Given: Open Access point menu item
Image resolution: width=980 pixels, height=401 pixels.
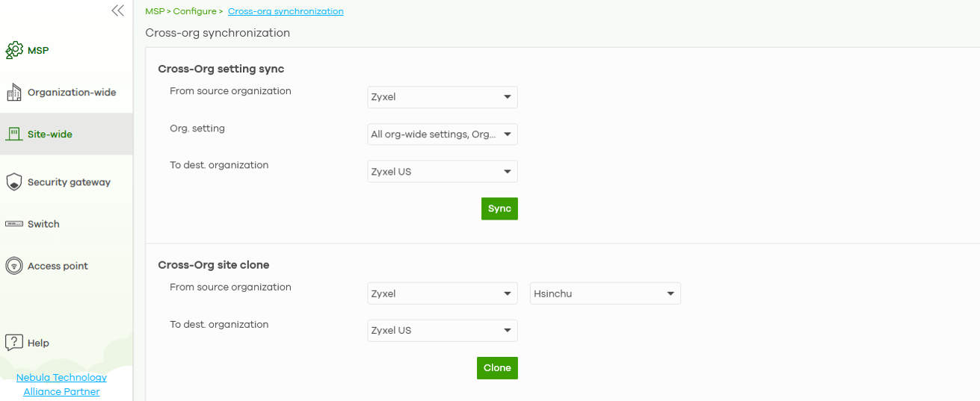Looking at the screenshot, I should (x=58, y=266).
